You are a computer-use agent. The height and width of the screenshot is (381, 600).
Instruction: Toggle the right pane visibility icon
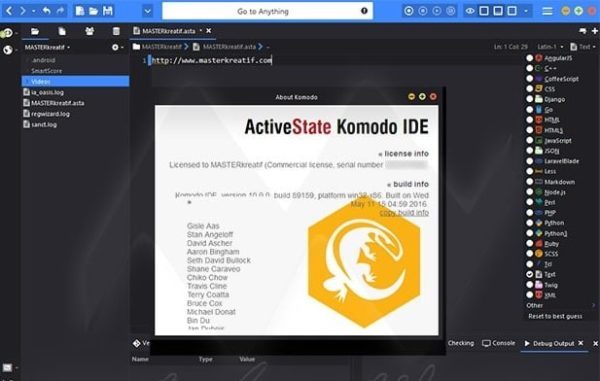(512, 11)
